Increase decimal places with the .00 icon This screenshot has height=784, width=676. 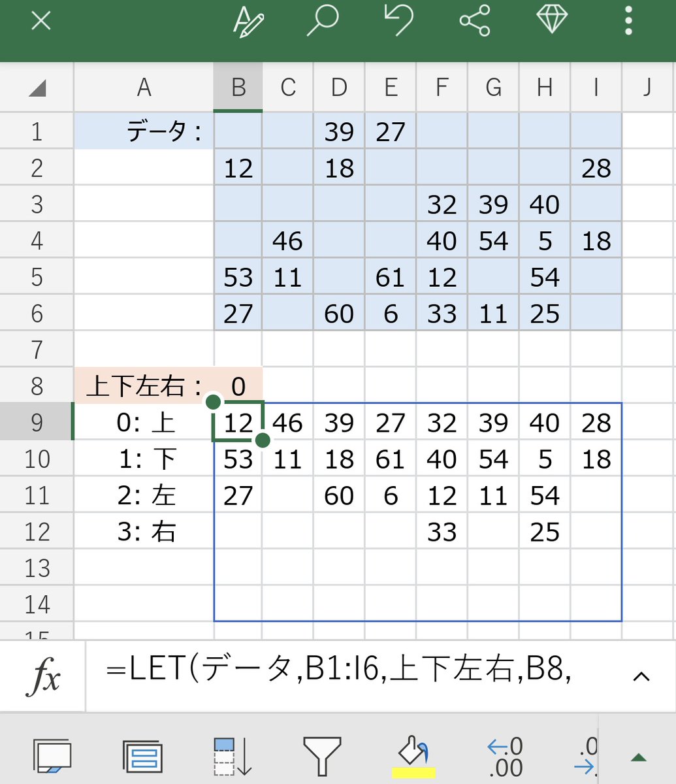[504, 755]
